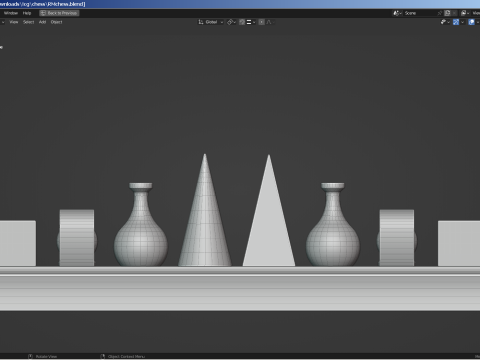
Task: Open the pivot point selector
Action: 231,22
